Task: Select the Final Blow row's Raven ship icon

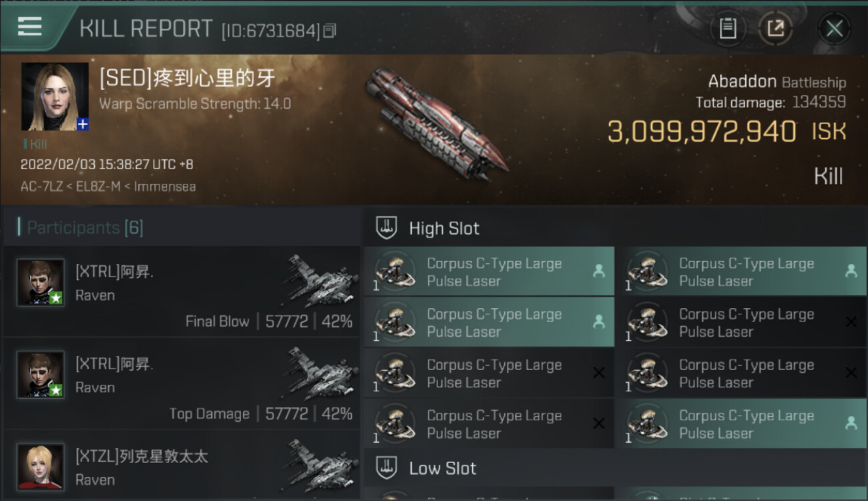Action: pyautogui.click(x=322, y=281)
